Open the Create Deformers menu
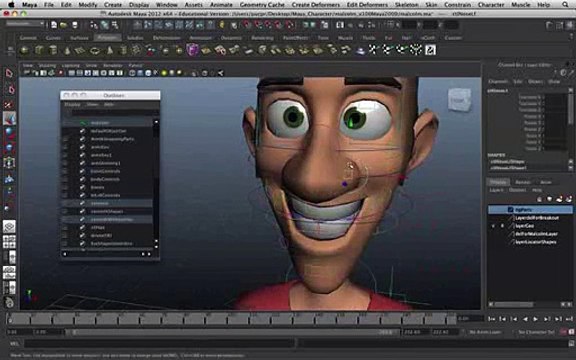This screenshot has height=360, width=576. [316, 5]
